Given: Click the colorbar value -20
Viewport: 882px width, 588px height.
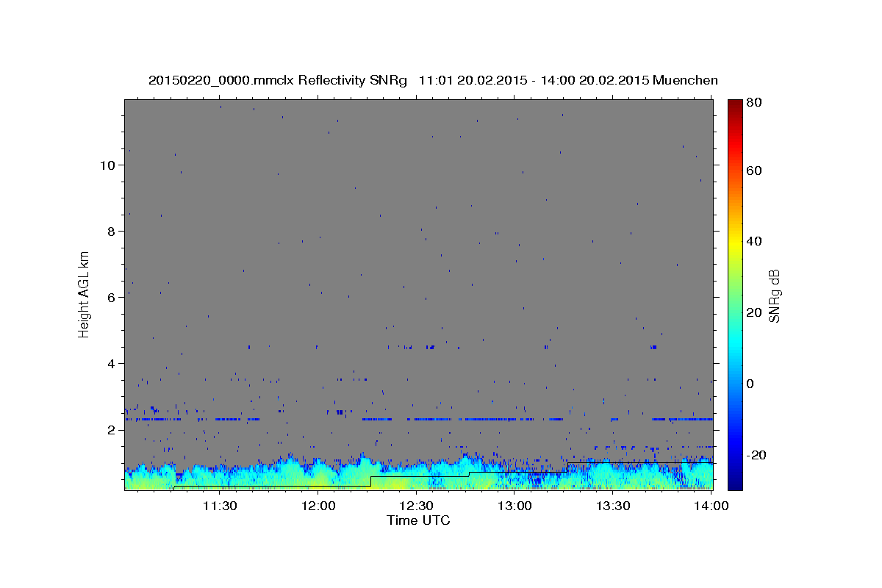Looking at the screenshot, I should click(x=758, y=455).
